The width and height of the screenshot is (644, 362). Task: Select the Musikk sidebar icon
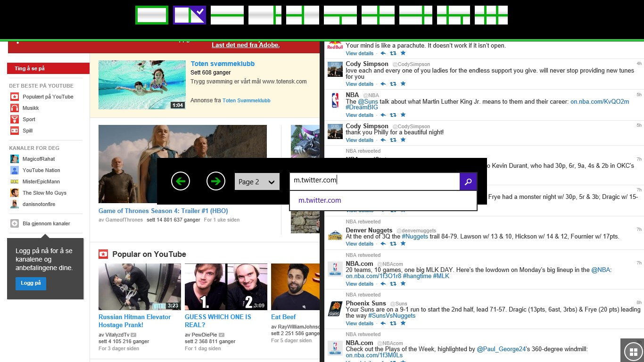coord(14,108)
